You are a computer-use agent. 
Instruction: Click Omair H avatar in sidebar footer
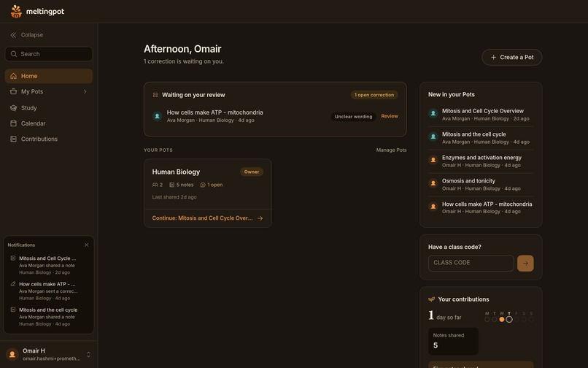point(12,354)
